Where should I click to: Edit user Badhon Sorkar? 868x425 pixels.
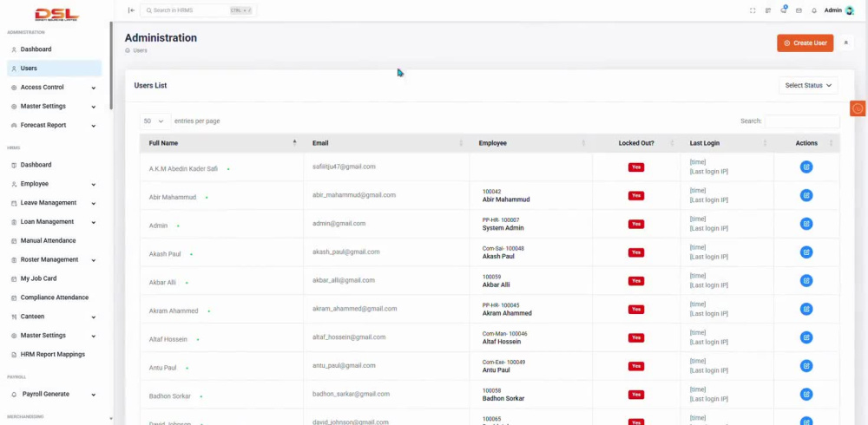tap(806, 395)
